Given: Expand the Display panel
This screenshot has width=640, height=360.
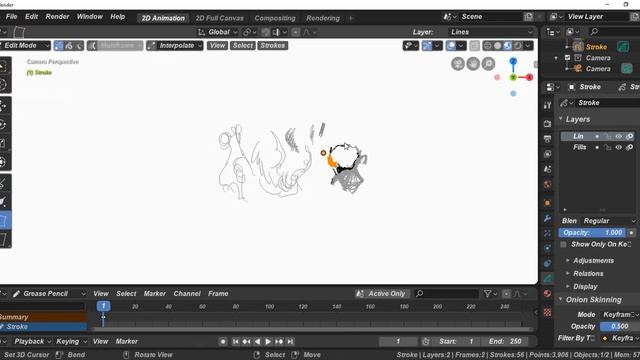Looking at the screenshot, I should click(x=585, y=287).
